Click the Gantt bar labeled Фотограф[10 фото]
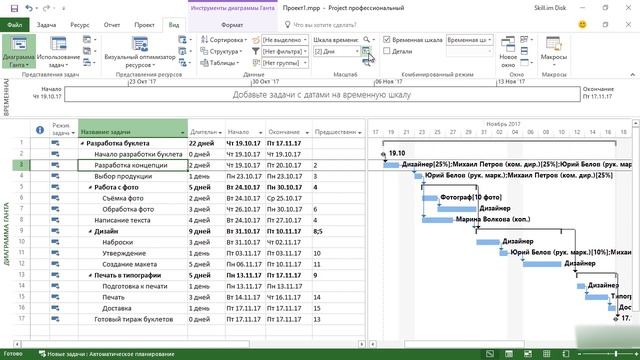Image resolution: width=640 pixels, height=360 pixels. (x=430, y=198)
